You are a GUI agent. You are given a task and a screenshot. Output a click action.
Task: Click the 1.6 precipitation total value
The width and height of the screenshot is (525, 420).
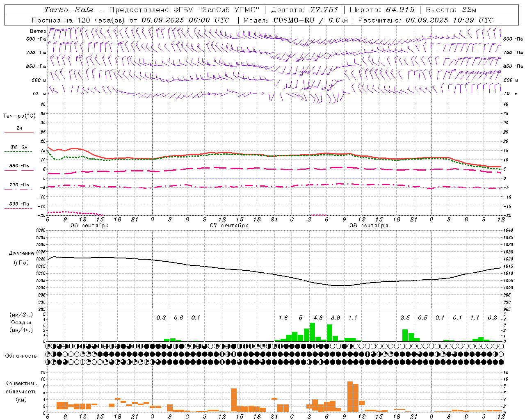click(x=283, y=317)
